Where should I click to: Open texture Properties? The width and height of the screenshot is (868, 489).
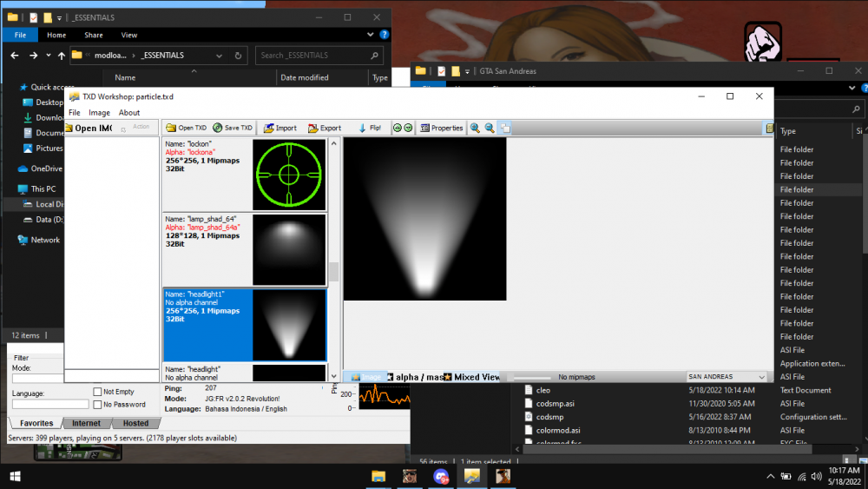441,128
